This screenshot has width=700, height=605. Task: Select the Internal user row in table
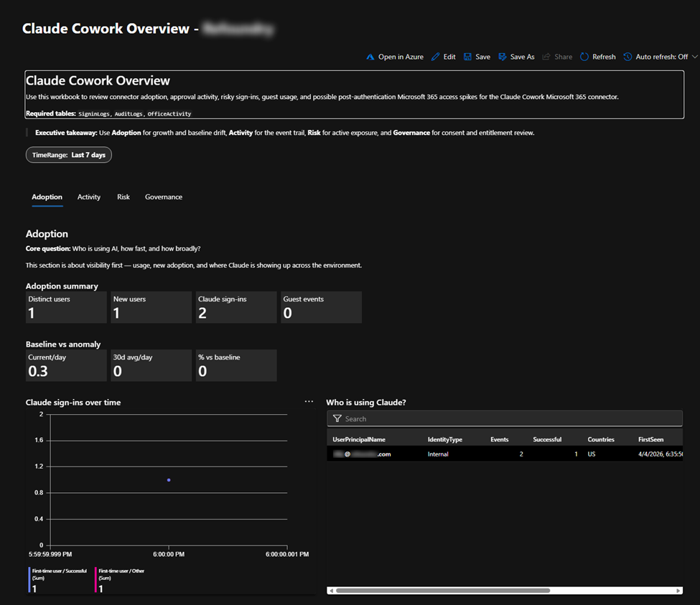point(438,454)
